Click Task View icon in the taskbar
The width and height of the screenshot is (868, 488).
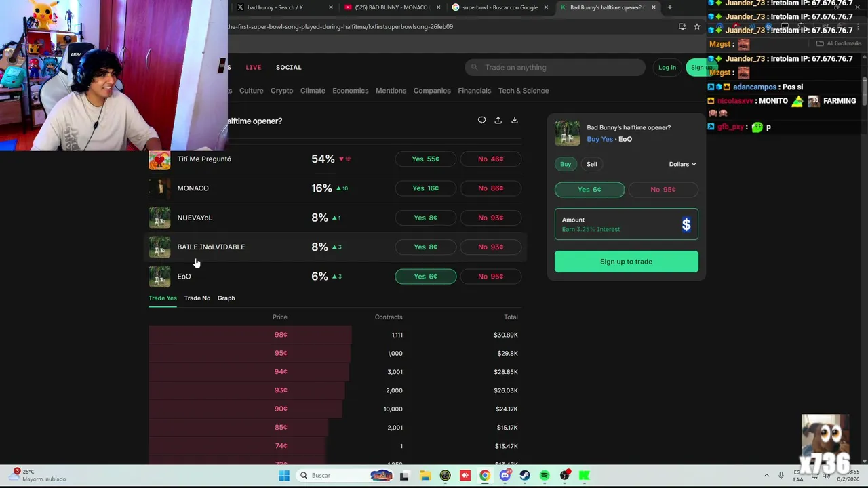404,475
